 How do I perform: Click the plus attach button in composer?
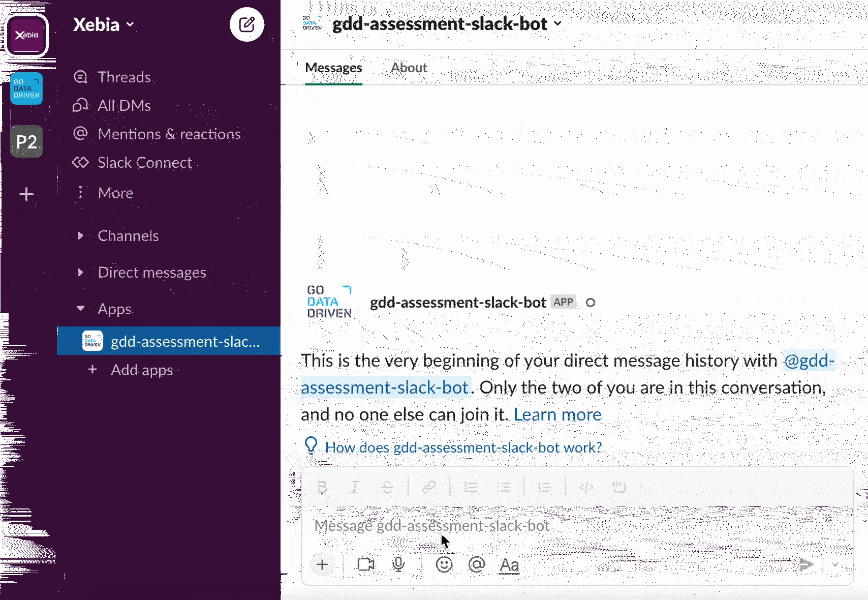[322, 564]
